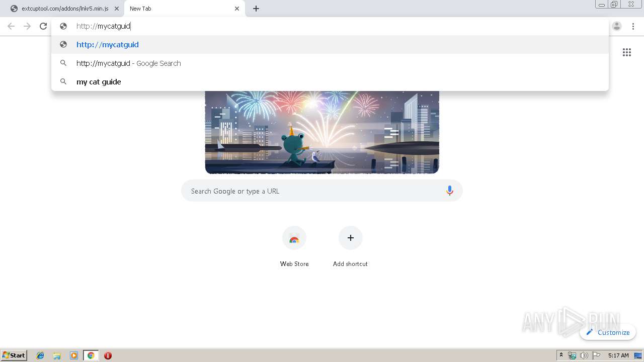The image size is (644, 362).
Task: Open the Windows Start menu
Action: point(14,355)
